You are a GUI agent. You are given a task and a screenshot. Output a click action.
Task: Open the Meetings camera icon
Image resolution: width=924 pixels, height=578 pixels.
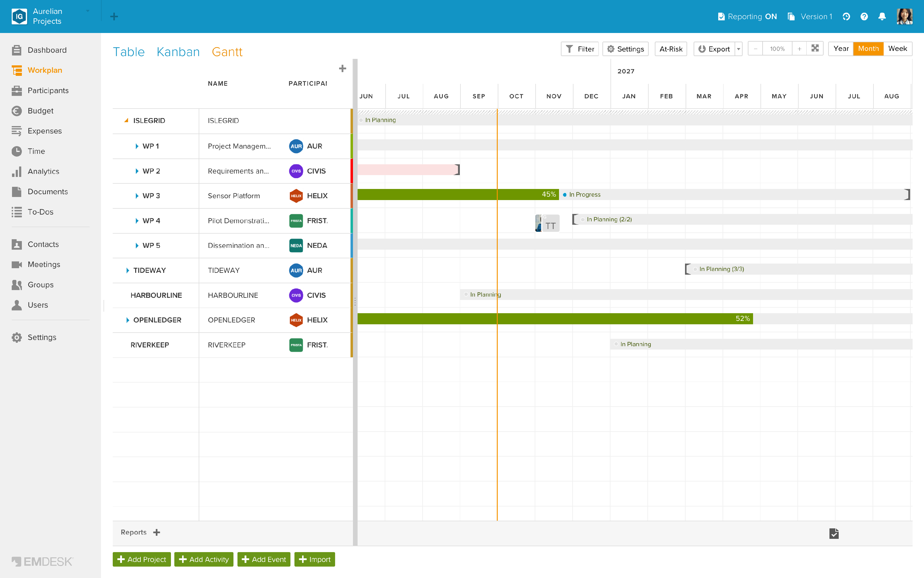click(x=16, y=264)
